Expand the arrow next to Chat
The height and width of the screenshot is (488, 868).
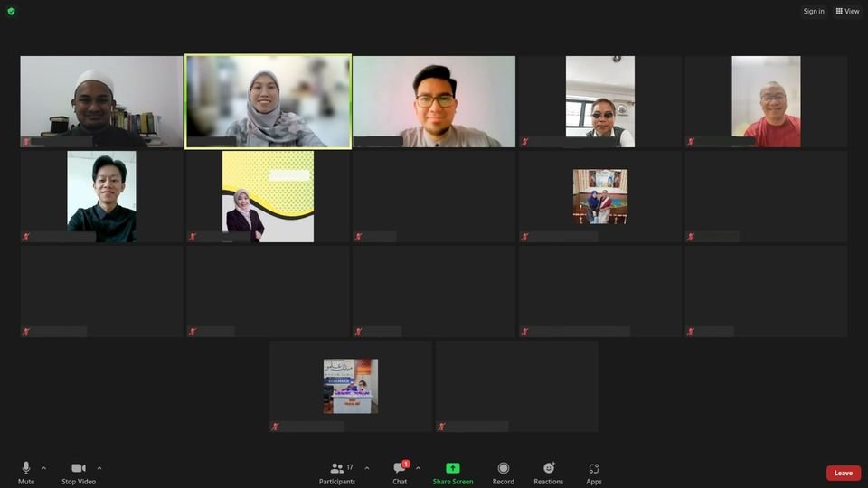click(x=418, y=468)
